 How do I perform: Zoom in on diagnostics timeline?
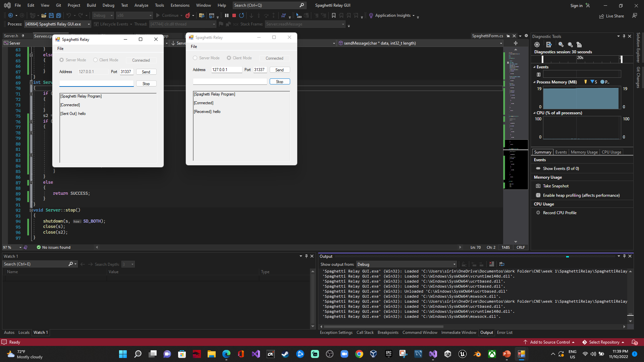[561, 45]
